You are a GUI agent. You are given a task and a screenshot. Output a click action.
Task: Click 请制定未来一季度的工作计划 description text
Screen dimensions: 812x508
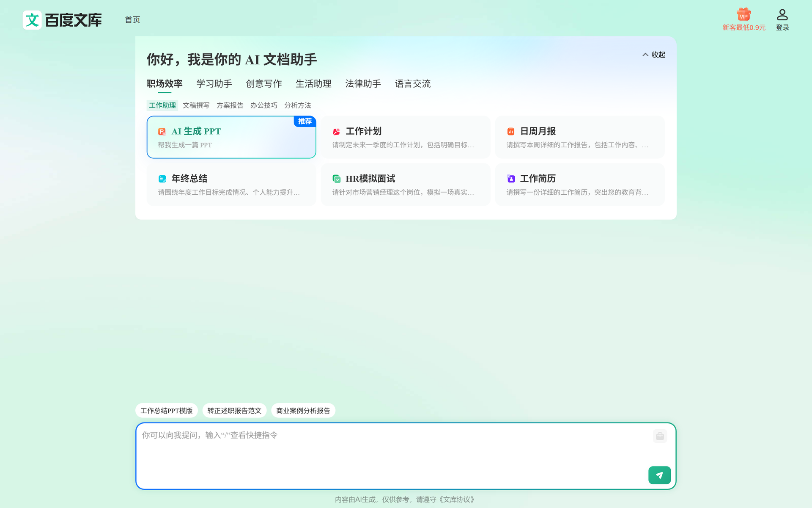[x=403, y=145]
